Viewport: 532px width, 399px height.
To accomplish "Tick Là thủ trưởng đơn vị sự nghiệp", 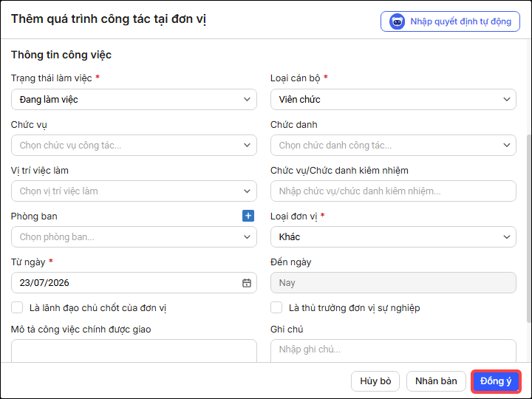I will point(276,307).
